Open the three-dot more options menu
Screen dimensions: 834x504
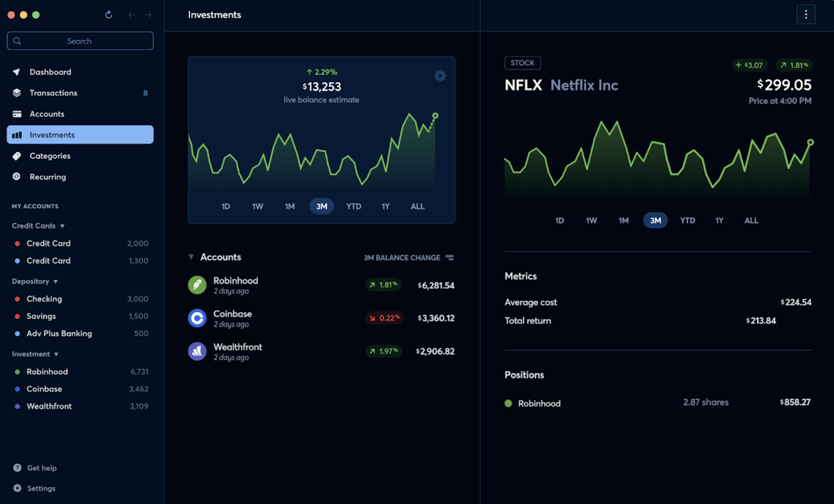806,15
